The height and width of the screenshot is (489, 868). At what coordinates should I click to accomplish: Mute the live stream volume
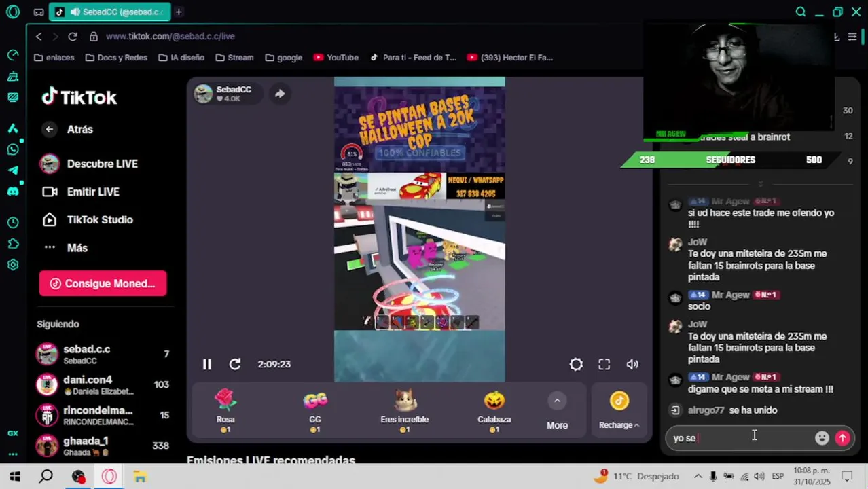[632, 364]
